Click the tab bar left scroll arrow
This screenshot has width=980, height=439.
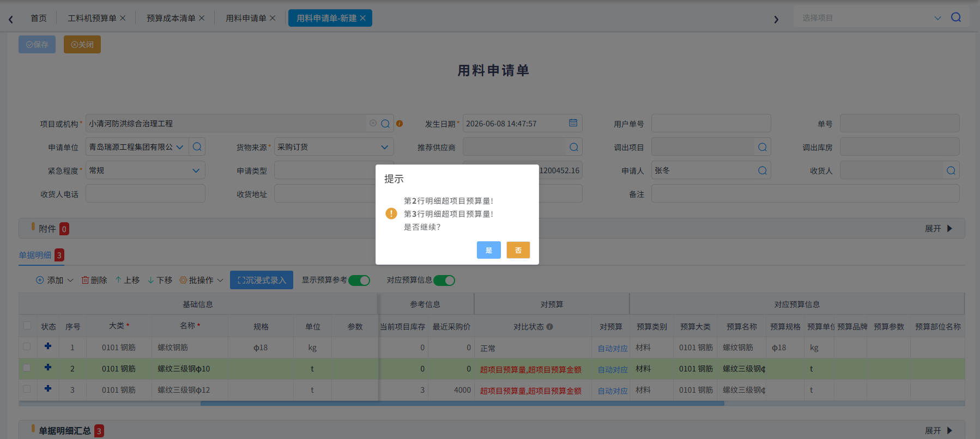tap(11, 19)
